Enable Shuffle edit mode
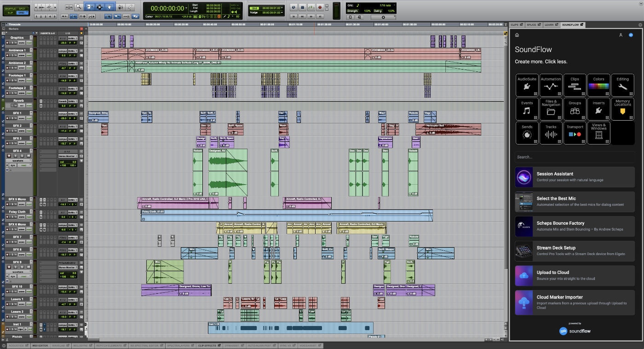The height and width of the screenshot is (349, 644). (x=10, y=8)
